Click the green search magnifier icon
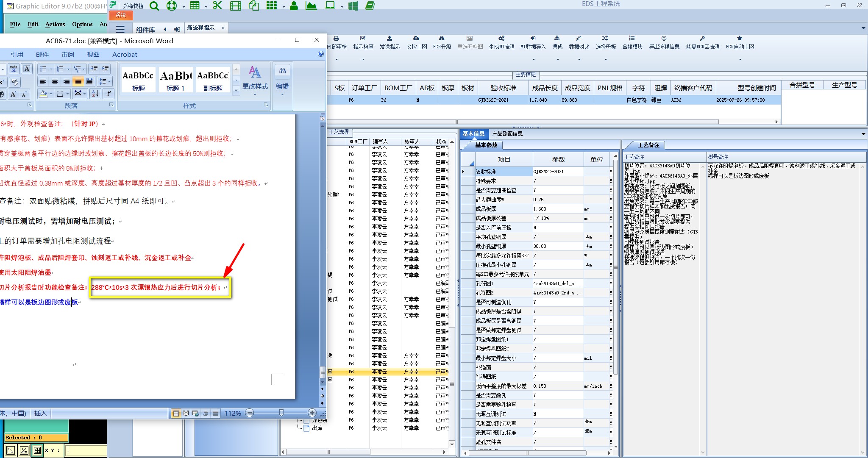 [x=154, y=6]
